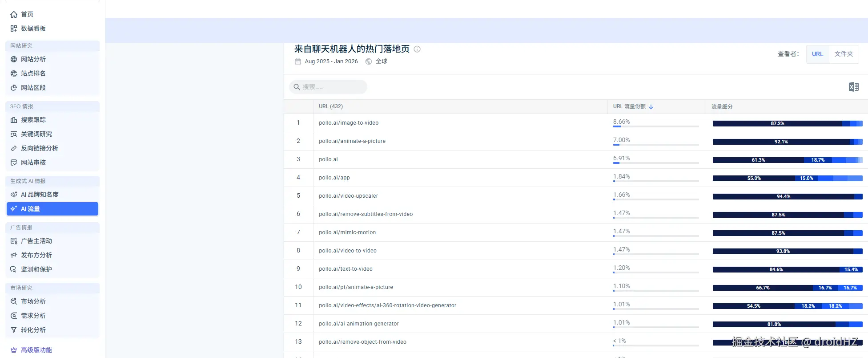This screenshot has width=868, height=358.
Task: Click URL pollo.ai/animate-a-picture in row 2
Action: click(352, 141)
